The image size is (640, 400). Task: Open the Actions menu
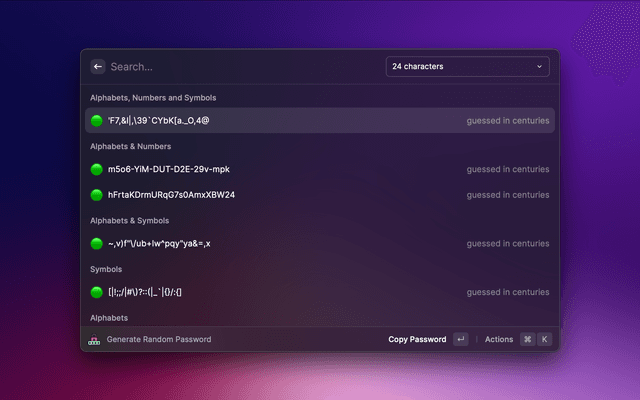point(498,340)
